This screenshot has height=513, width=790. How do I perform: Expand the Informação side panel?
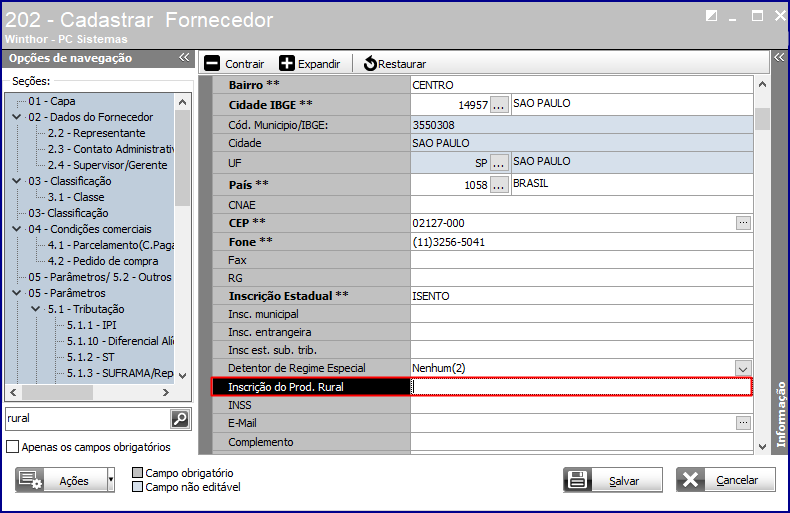(x=779, y=57)
